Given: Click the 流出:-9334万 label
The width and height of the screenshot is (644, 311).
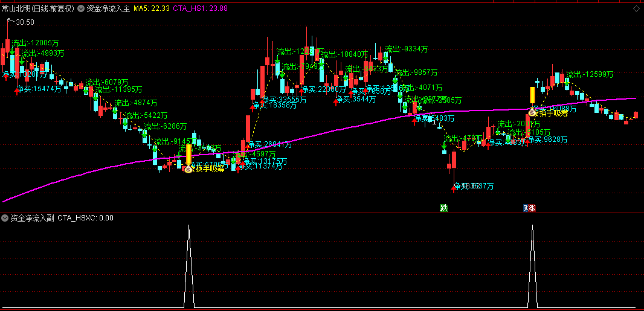Looking at the screenshot, I should coord(406,50).
